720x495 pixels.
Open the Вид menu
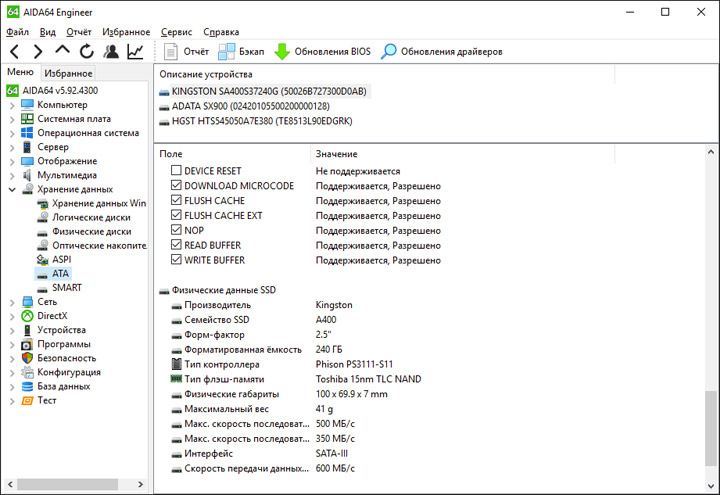pos(48,32)
